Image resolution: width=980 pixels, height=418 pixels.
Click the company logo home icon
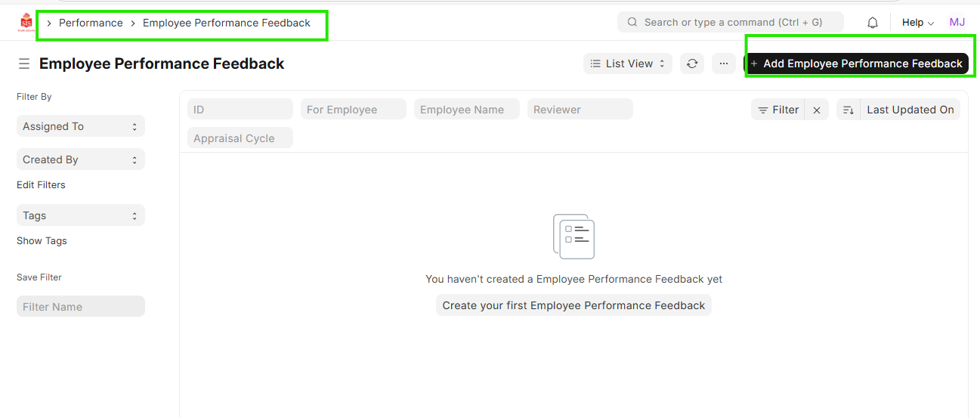26,23
